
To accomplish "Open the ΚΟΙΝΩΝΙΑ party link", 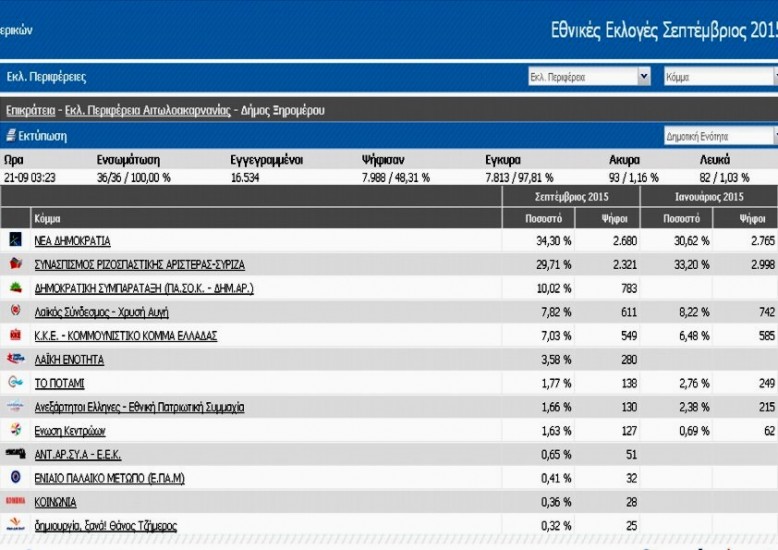I will tap(55, 502).
